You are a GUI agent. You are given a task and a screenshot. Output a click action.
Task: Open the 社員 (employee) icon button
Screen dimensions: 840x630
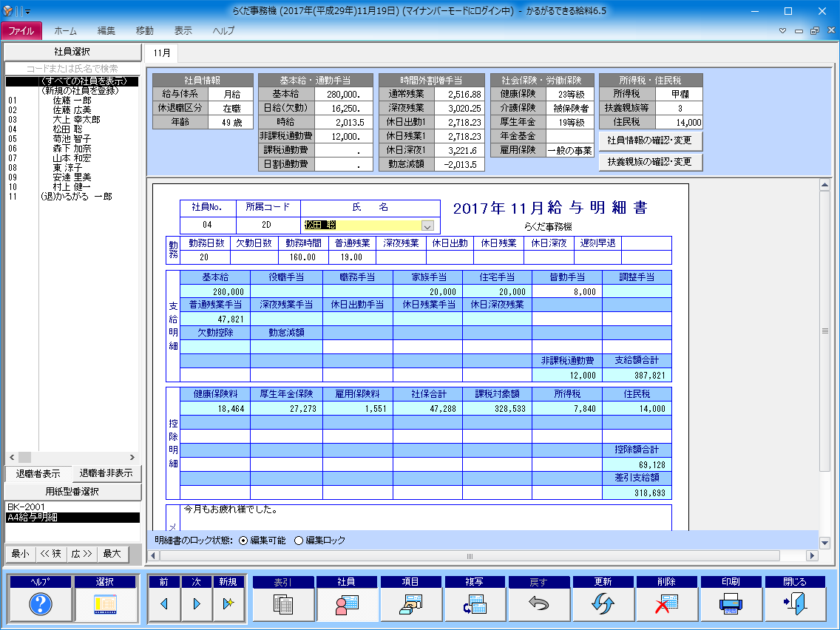click(348, 604)
